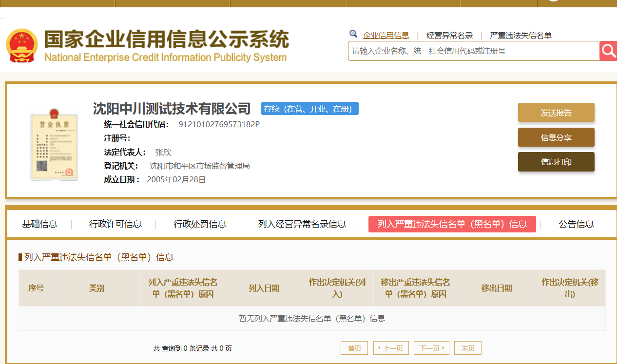Click the red search magnifier button
Screen dimensions: 617x364
608,51
